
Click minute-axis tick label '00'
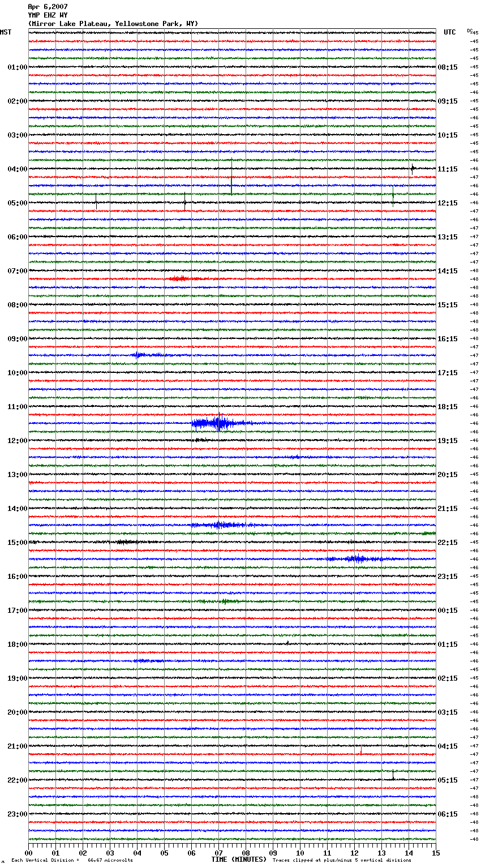tap(28, 853)
